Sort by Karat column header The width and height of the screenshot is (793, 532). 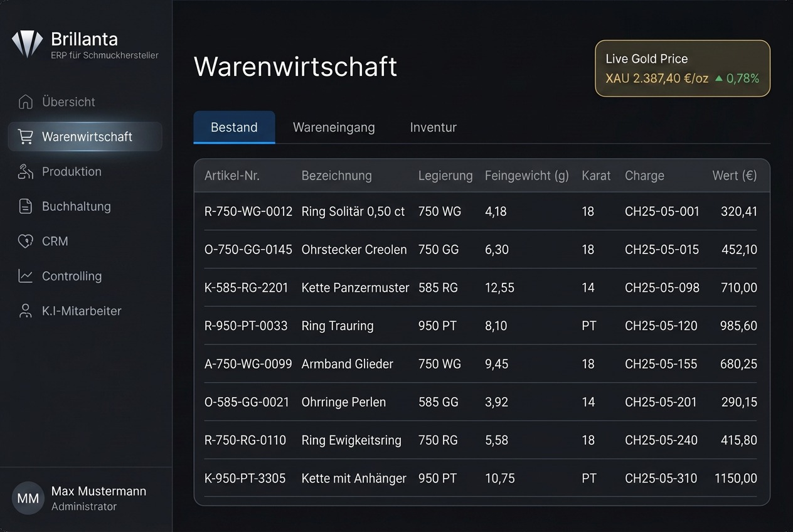pyautogui.click(x=596, y=176)
